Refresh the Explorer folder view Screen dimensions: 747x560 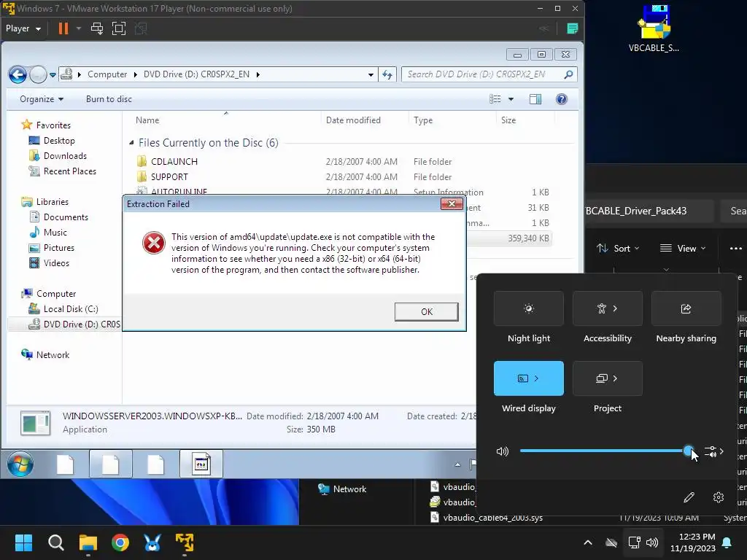point(387,74)
